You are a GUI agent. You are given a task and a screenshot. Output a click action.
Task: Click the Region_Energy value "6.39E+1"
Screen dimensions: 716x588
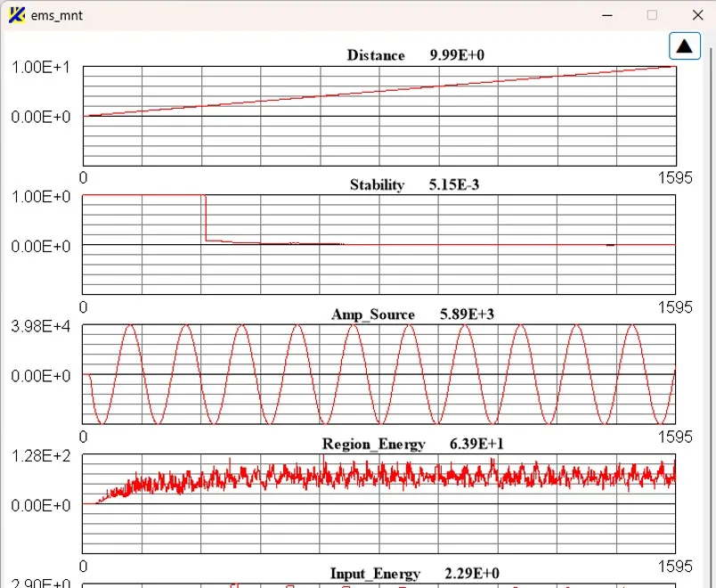tap(476, 444)
